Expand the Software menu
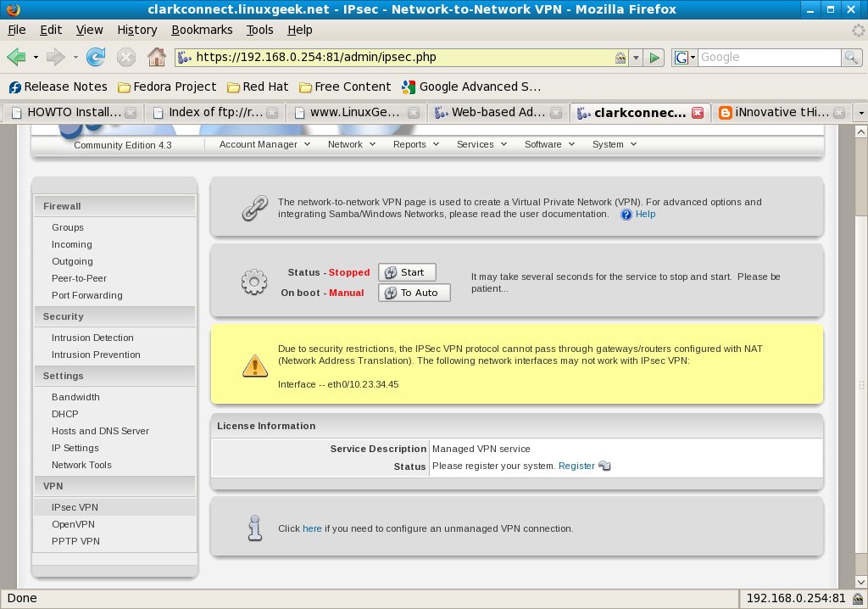The height and width of the screenshot is (609, 868). (549, 144)
